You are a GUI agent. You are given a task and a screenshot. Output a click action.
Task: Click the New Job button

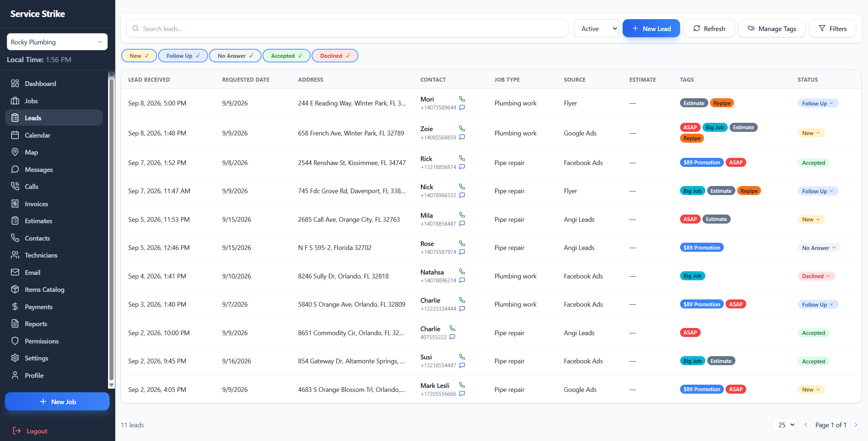[57, 401]
